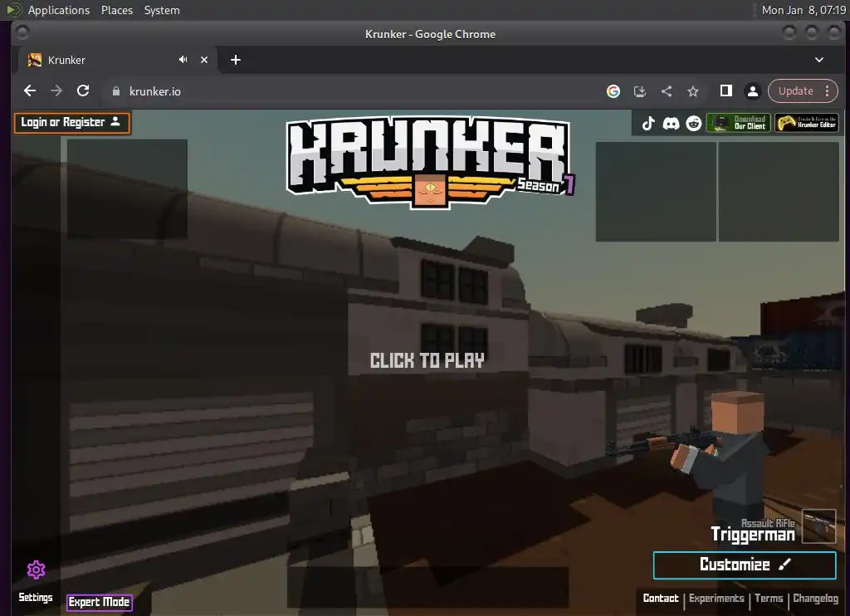Open a new Chrome tab
This screenshot has height=616, width=850.
click(x=235, y=60)
